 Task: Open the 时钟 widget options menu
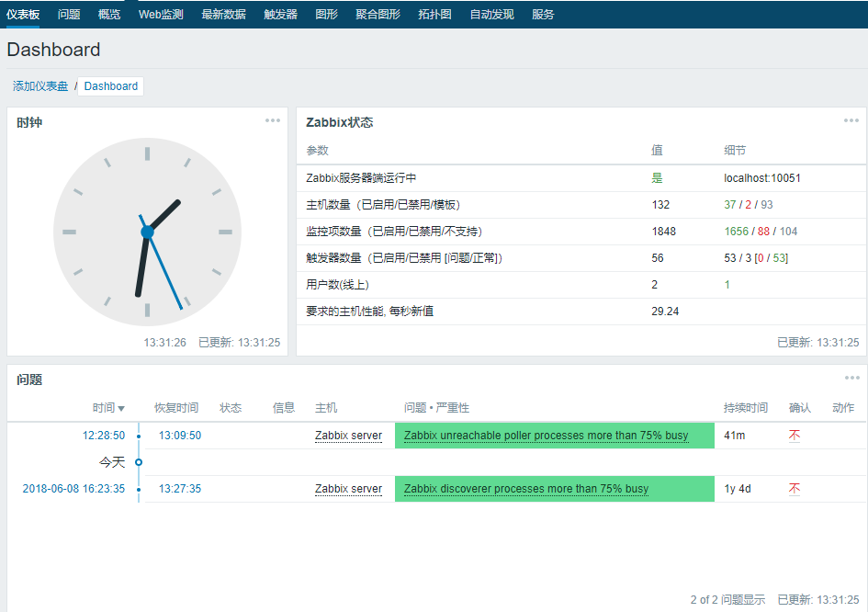271,120
